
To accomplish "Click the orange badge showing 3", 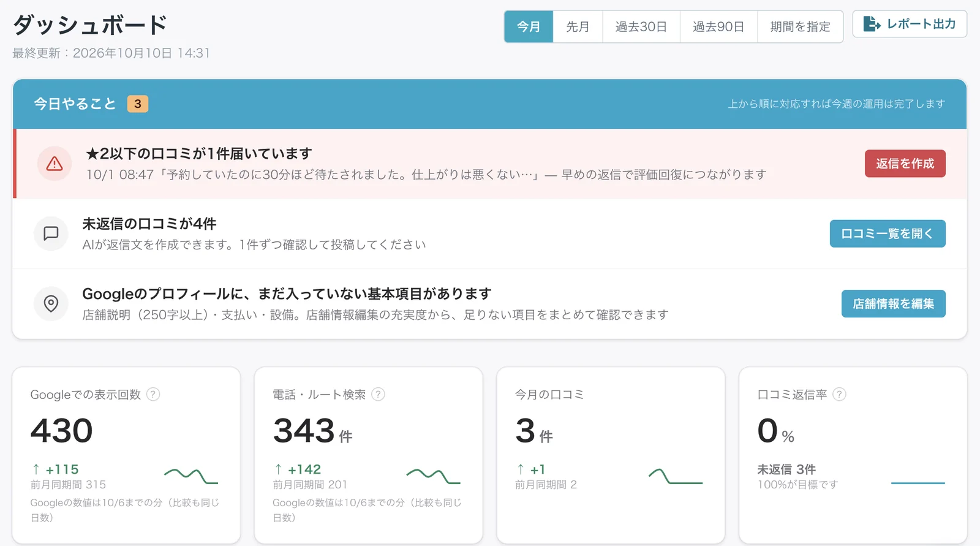I will pyautogui.click(x=138, y=104).
